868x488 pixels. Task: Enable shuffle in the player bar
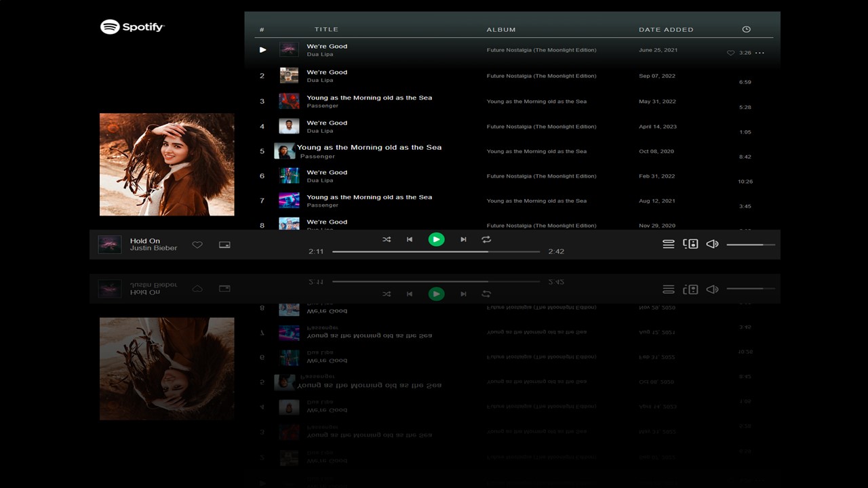pos(387,239)
